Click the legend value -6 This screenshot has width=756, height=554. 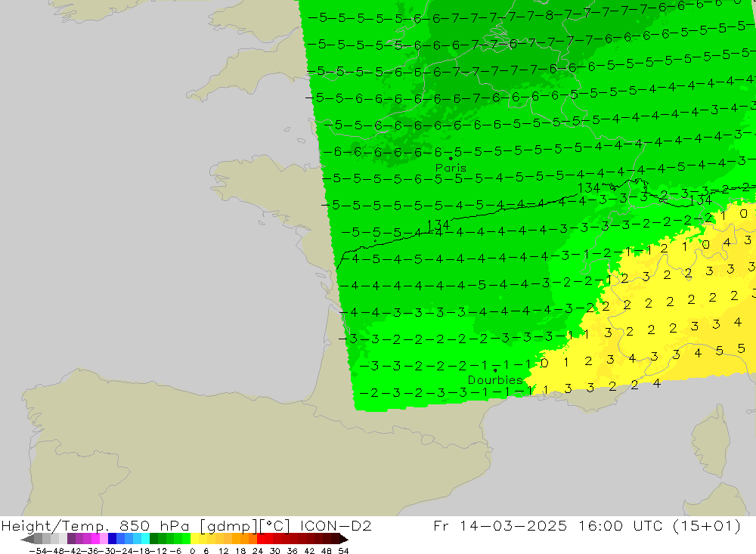(x=175, y=551)
